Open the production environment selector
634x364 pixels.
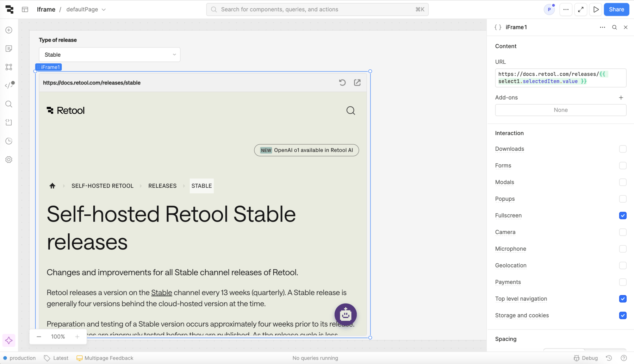tap(19, 358)
